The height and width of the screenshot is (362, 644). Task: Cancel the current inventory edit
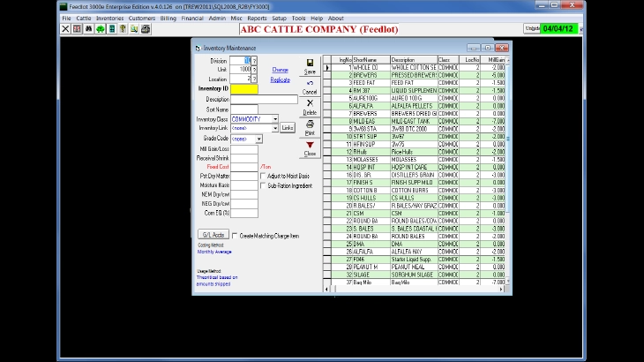pyautogui.click(x=310, y=87)
